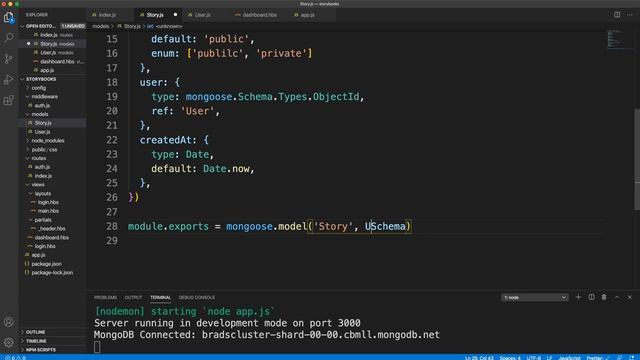This screenshot has height=360, width=640.
Task: Change language mode via JavaScript status item
Action: (x=569, y=358)
